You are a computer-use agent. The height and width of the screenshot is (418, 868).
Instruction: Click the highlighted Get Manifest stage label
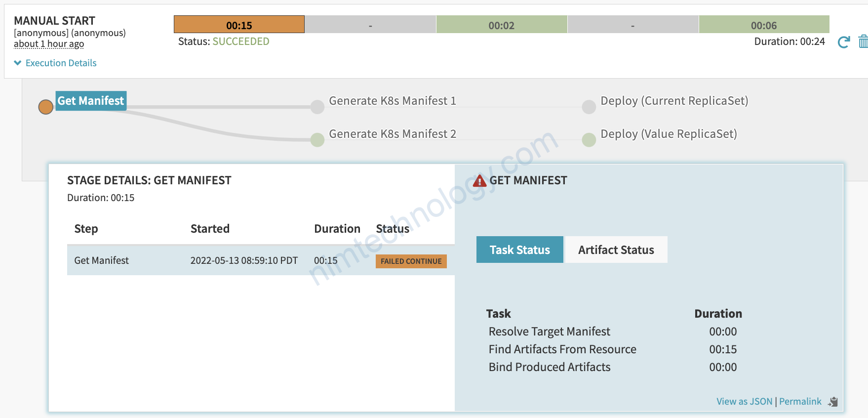click(91, 101)
